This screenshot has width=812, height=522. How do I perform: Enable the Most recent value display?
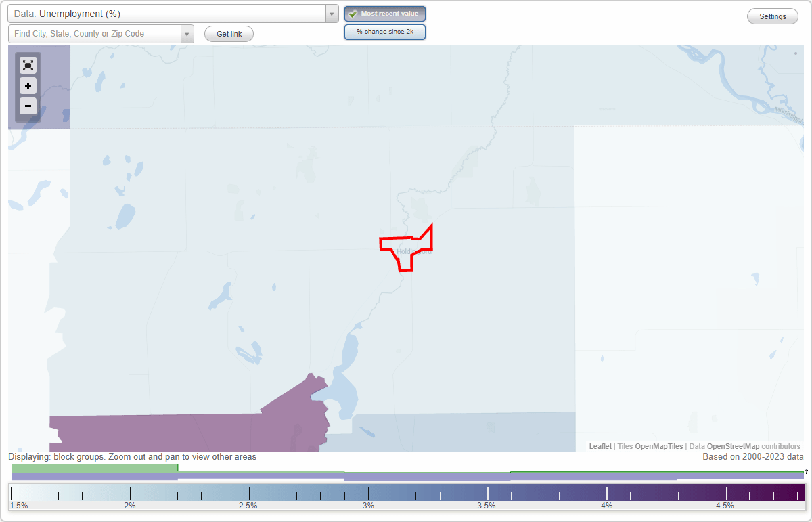pos(385,14)
